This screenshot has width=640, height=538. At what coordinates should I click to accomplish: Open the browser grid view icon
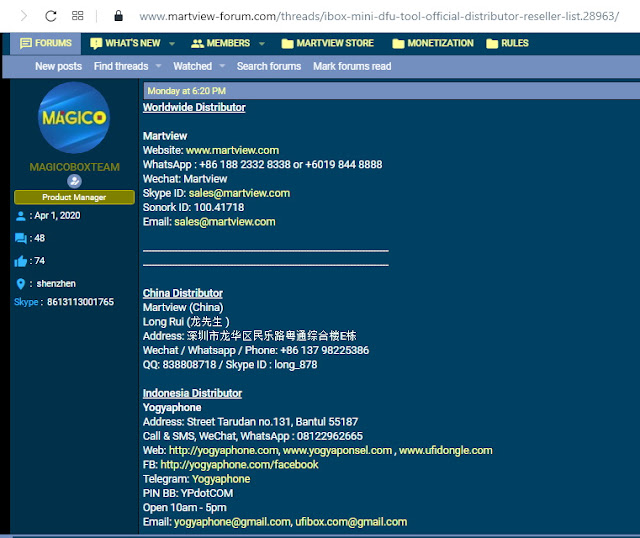point(77,16)
